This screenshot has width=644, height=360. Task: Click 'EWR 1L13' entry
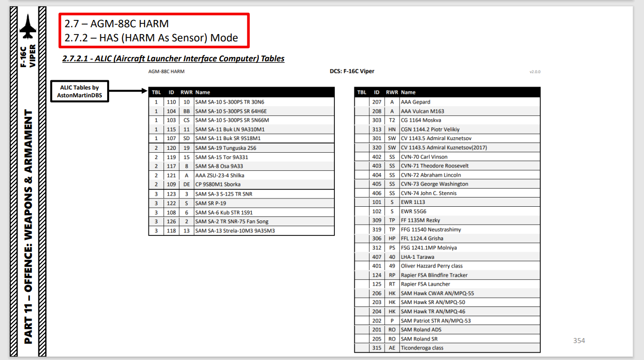(447, 202)
